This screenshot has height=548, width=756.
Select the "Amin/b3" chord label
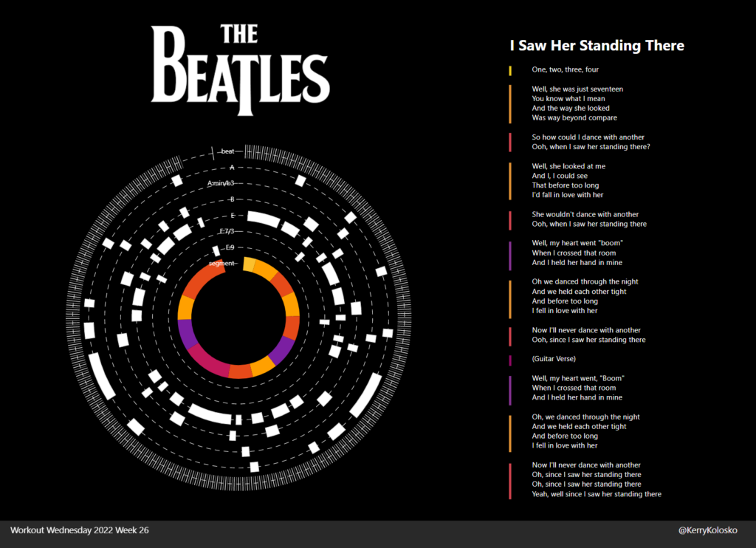(x=221, y=183)
